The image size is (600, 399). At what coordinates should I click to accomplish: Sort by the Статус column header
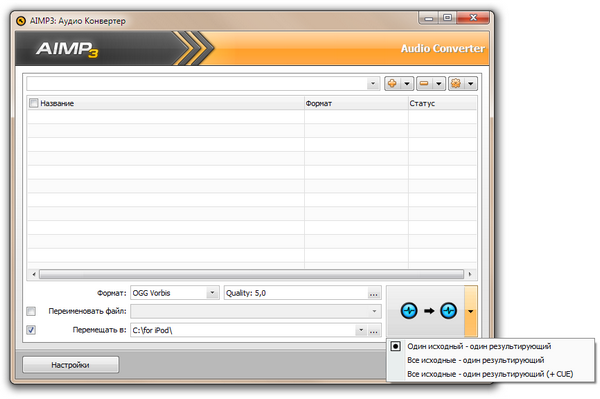pyautogui.click(x=442, y=103)
